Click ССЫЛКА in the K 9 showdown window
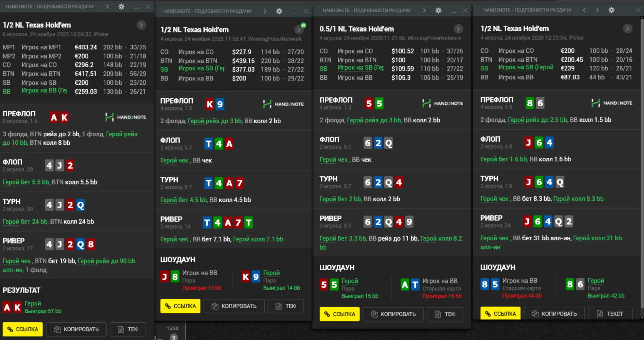The height and width of the screenshot is (340, 644). [x=180, y=306]
